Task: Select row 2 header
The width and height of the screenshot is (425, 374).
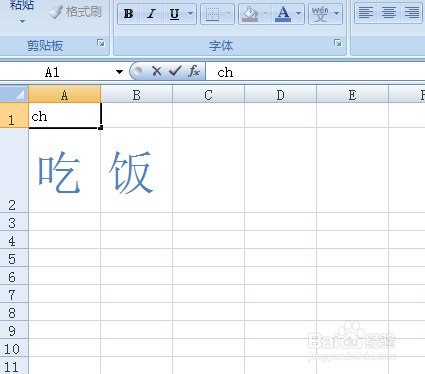Action: (x=14, y=170)
